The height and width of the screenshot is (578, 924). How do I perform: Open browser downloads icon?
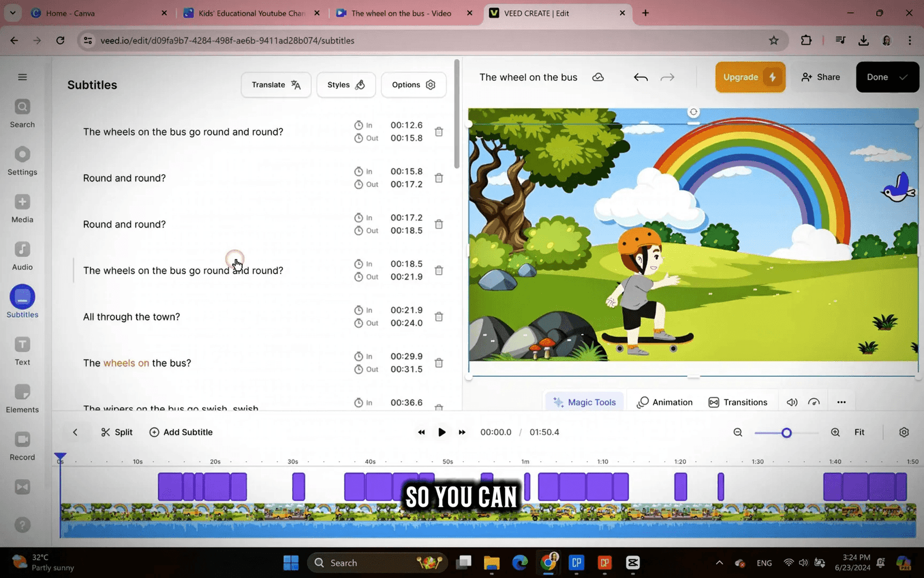tap(863, 40)
